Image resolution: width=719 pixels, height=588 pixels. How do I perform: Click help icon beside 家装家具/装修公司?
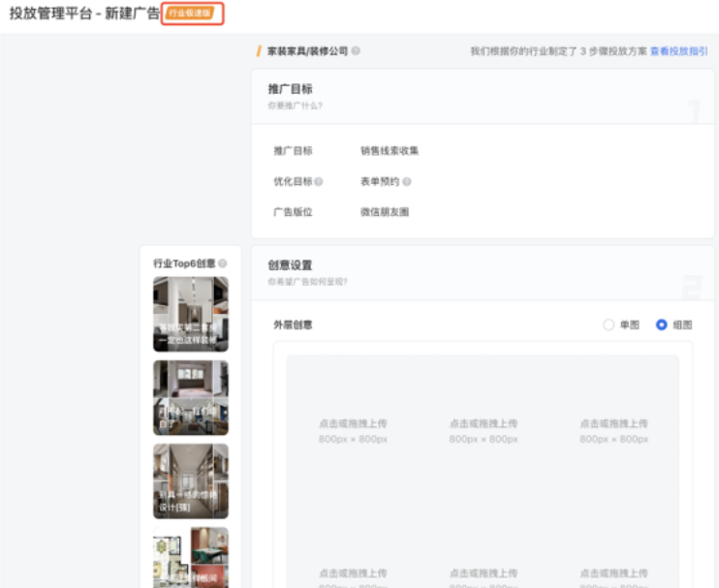point(356,51)
